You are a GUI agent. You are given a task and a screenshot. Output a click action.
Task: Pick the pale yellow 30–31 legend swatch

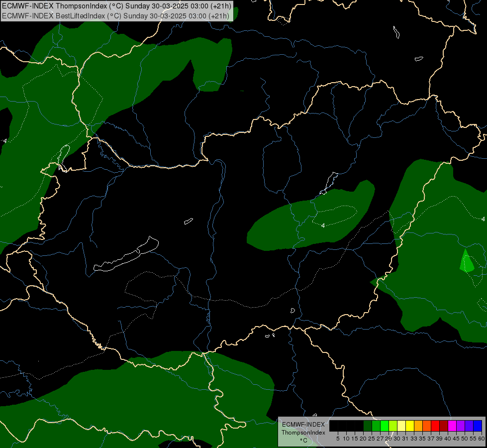tap(401, 426)
